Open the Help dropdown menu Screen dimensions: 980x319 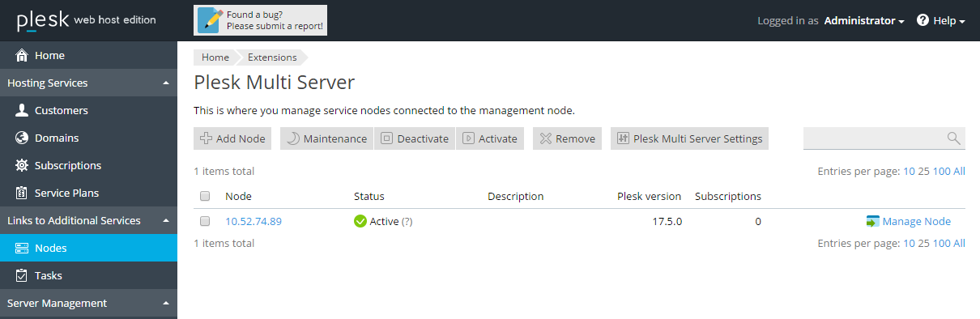941,20
